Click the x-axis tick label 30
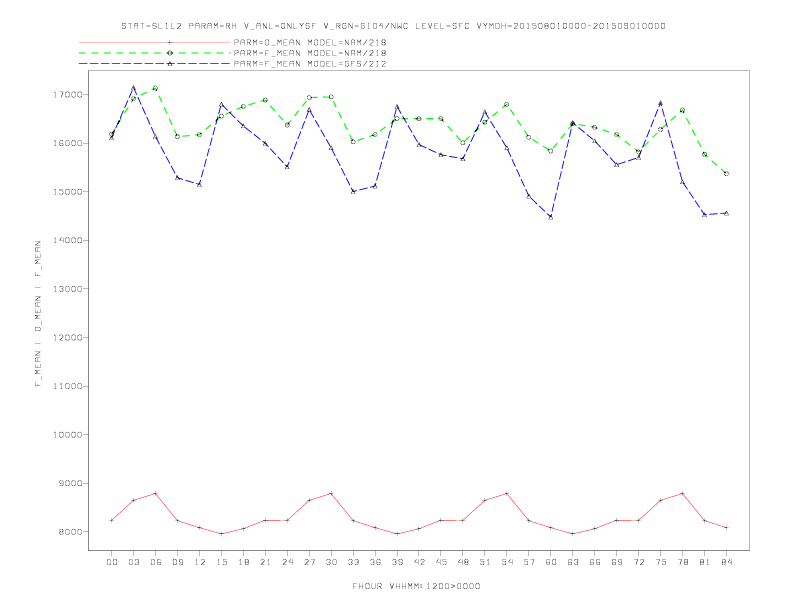Image resolution: width=792 pixels, height=612 pixels. tap(331, 562)
